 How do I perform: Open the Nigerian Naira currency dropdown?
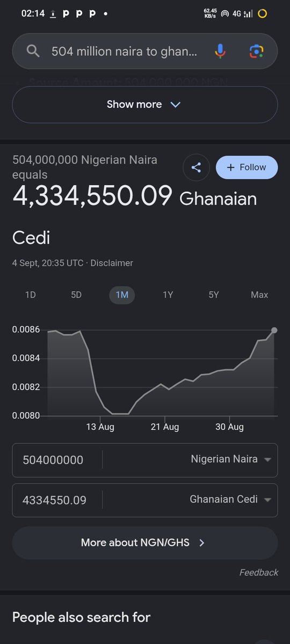[231, 459]
